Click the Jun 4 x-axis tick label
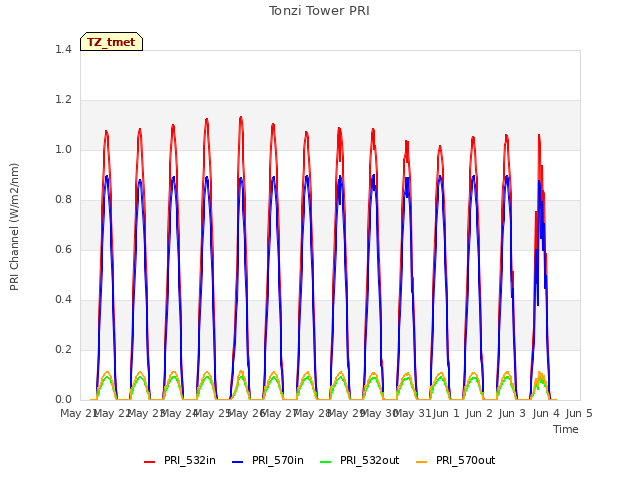The height and width of the screenshot is (480, 640). [x=546, y=414]
